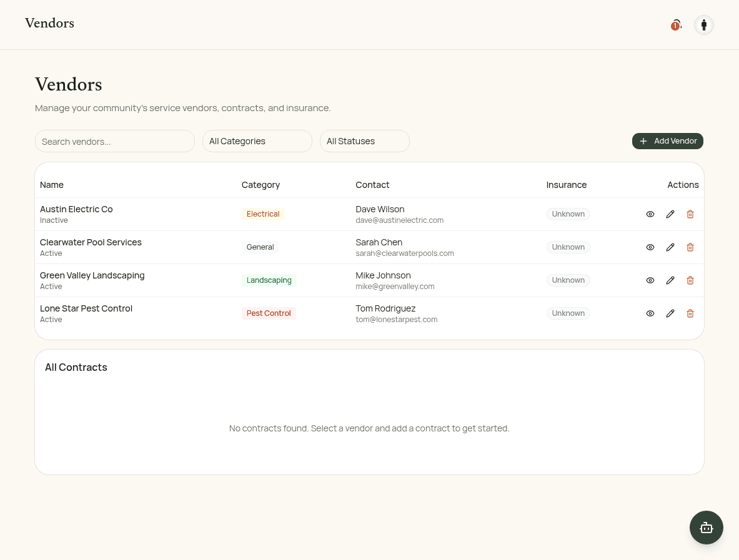Click the Category column header
739x560 pixels.
[x=260, y=185]
